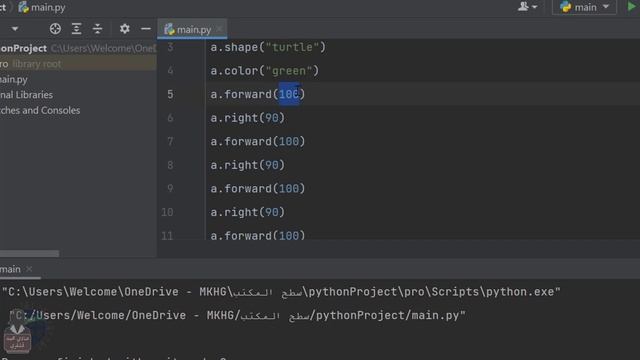640x360 pixels.
Task: Open the main run configuration dropdown
Action: coord(584,7)
